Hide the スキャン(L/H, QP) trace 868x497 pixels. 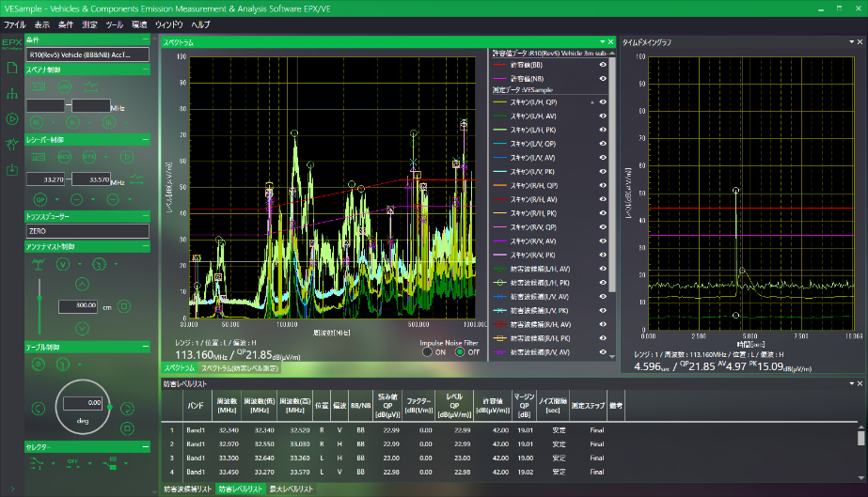[603, 102]
